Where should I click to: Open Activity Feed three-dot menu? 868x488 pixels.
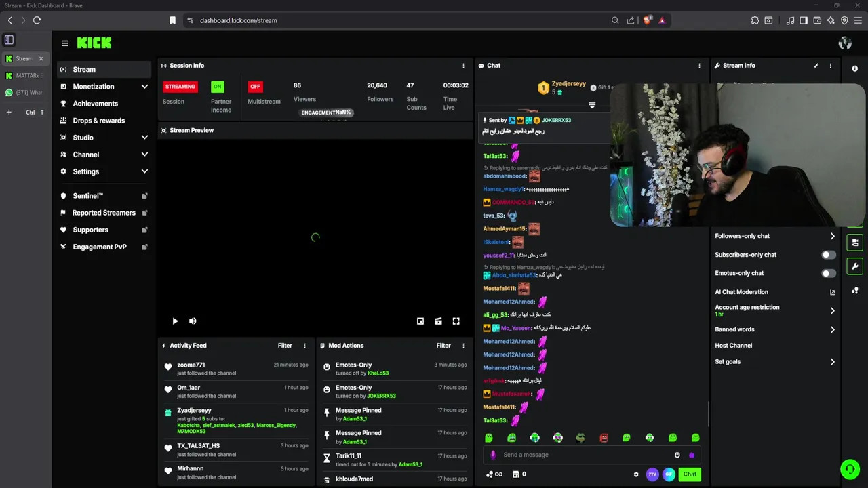coord(304,346)
